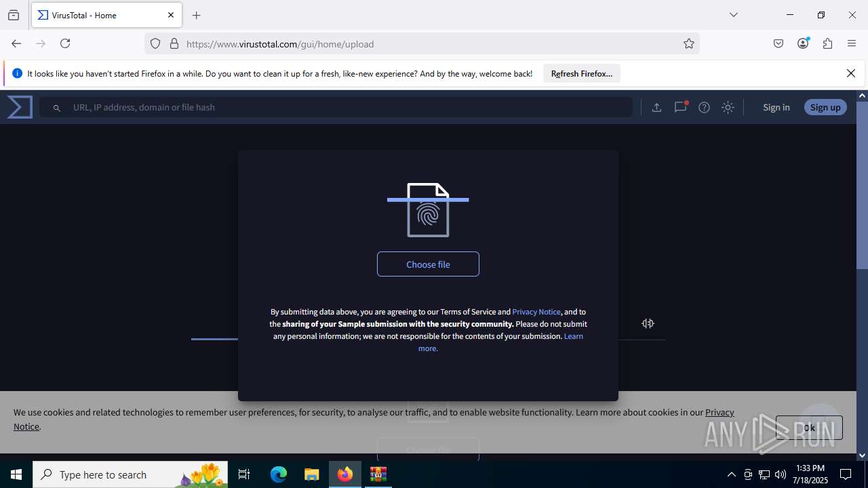
Task: Open the volume speaker tray icon
Action: [781, 474]
